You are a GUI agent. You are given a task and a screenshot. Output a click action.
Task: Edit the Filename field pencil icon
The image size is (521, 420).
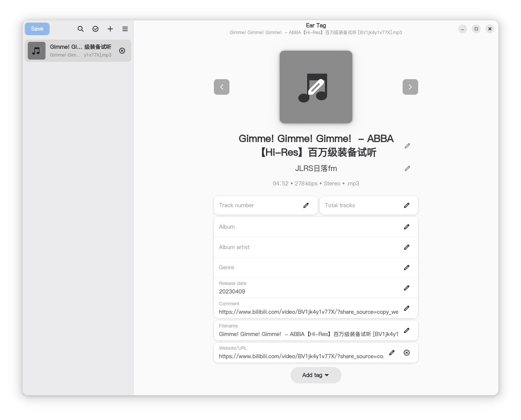coord(407,330)
